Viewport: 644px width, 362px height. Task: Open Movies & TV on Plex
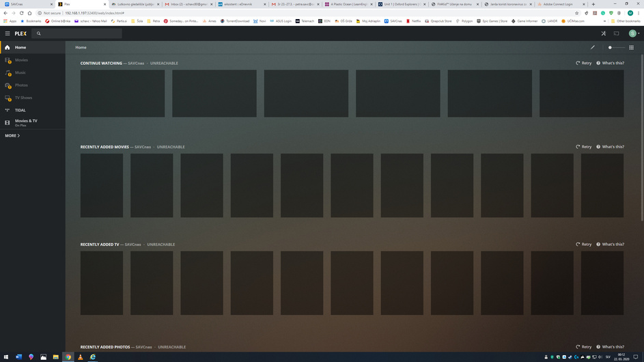pos(33,122)
